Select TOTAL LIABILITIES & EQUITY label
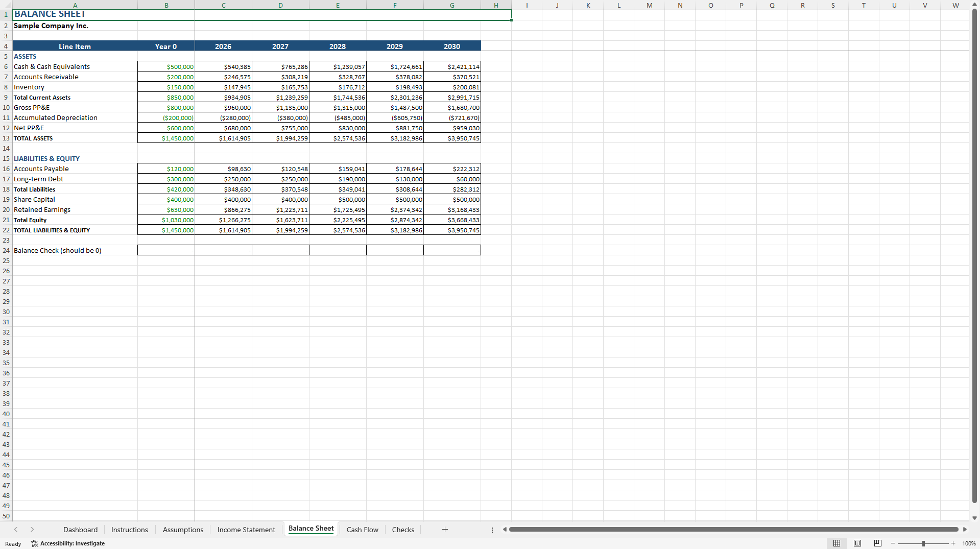 point(75,230)
